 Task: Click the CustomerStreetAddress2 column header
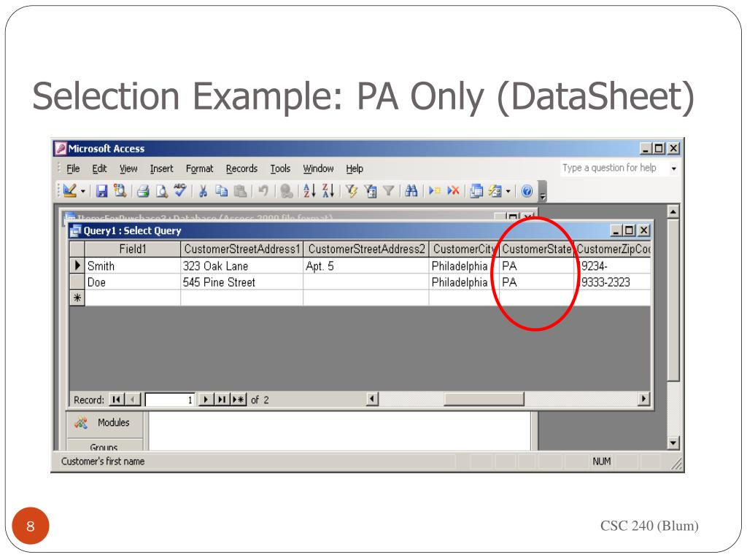click(366, 249)
